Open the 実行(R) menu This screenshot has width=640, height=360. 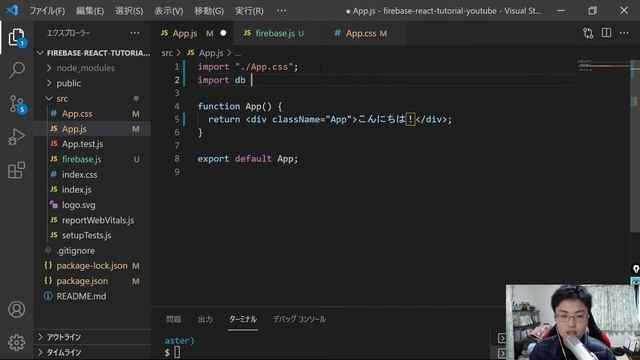click(249, 11)
